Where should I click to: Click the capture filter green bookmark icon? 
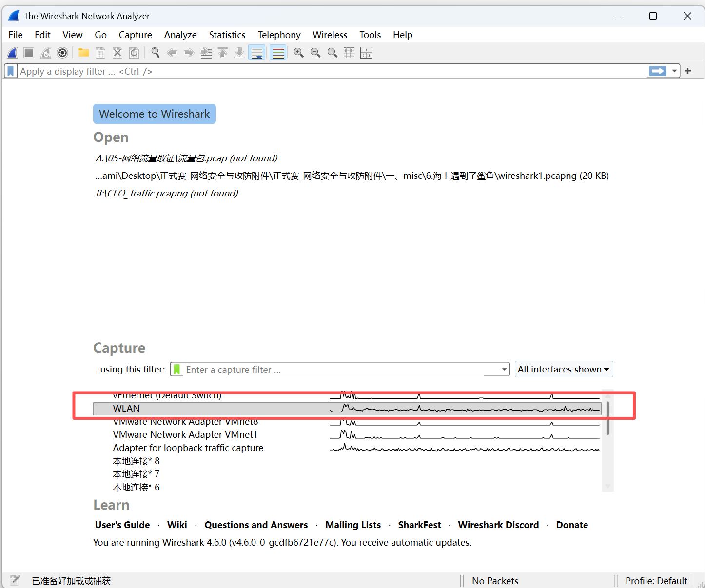pos(177,370)
